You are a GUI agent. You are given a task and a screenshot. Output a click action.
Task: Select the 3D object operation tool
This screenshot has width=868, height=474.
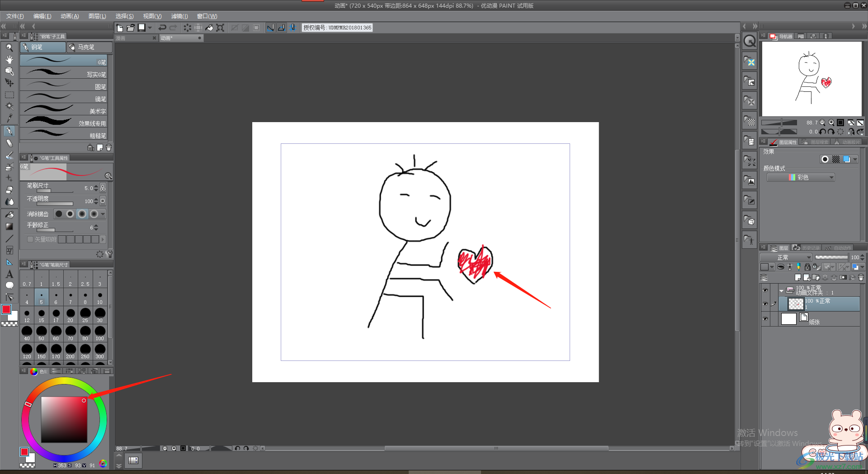tap(9, 71)
